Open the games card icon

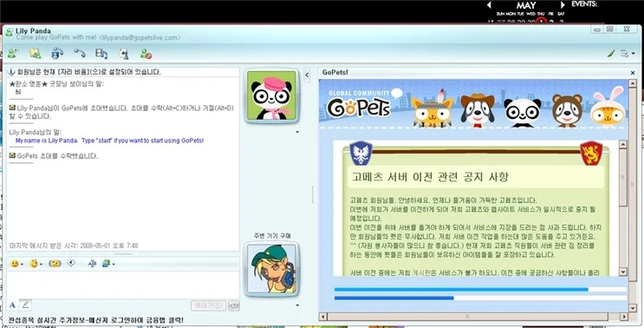[124, 54]
